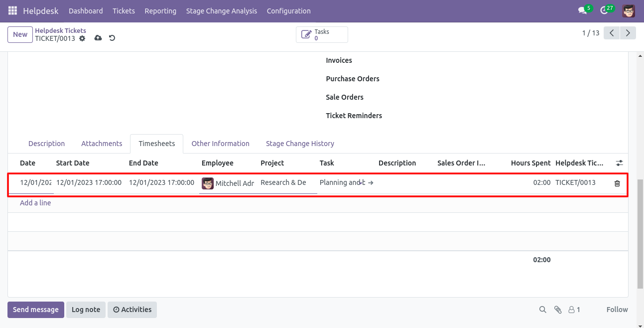Open the user avatar menu
This screenshot has width=644, height=328.
coord(629,10)
